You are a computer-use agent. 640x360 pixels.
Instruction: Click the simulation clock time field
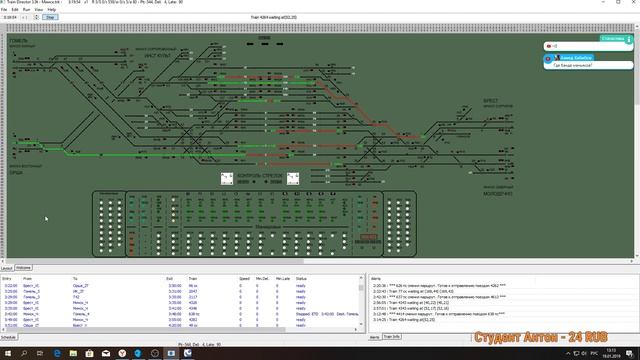click(10, 17)
